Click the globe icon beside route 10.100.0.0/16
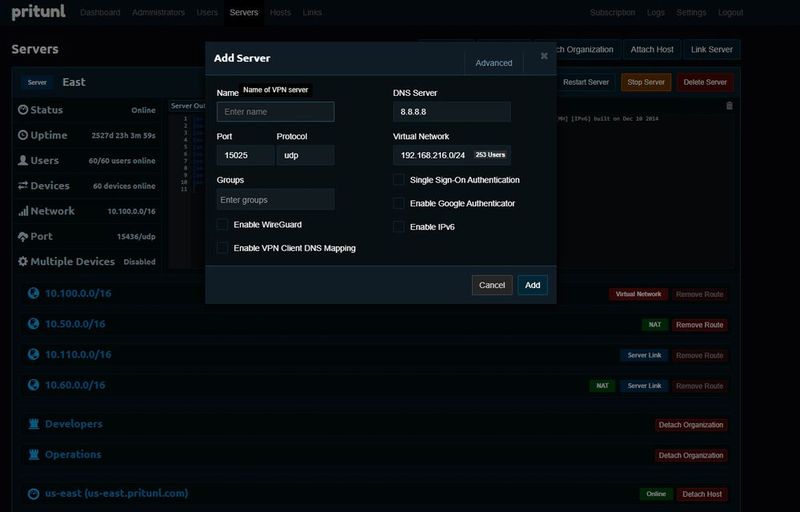The image size is (800, 512). click(x=33, y=293)
